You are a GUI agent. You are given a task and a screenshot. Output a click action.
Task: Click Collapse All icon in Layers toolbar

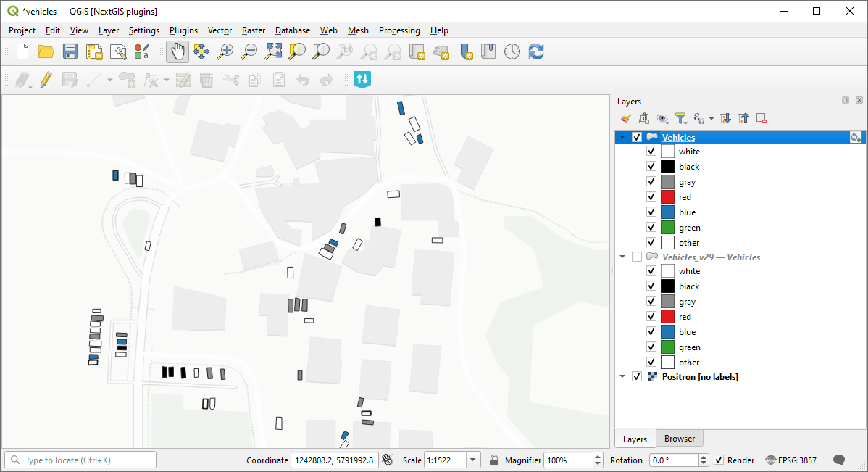743,118
